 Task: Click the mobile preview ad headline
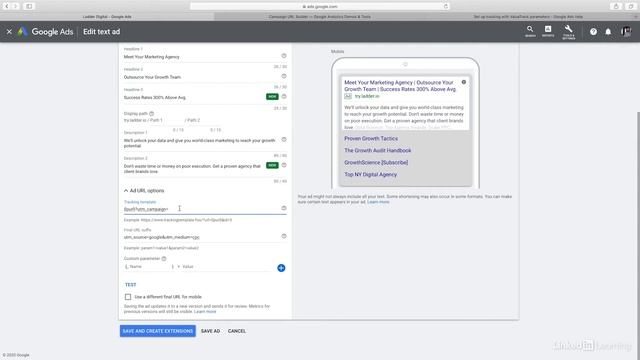pyautogui.click(x=400, y=86)
